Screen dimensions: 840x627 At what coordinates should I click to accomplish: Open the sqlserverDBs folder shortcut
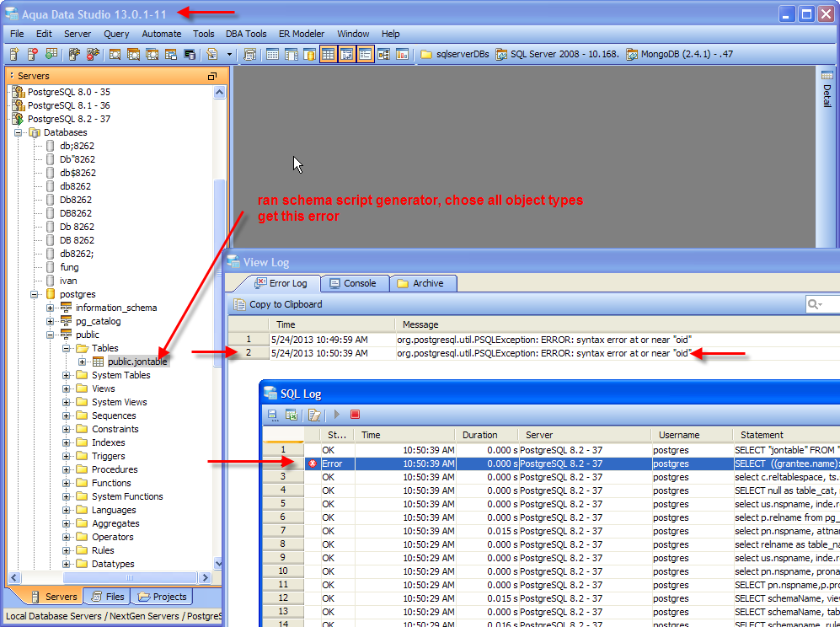[455, 54]
